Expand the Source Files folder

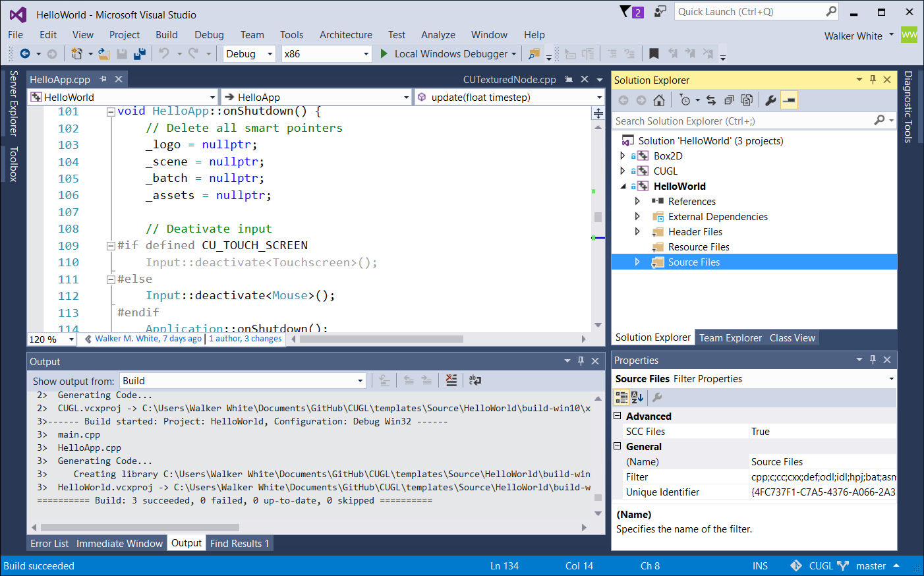(637, 262)
